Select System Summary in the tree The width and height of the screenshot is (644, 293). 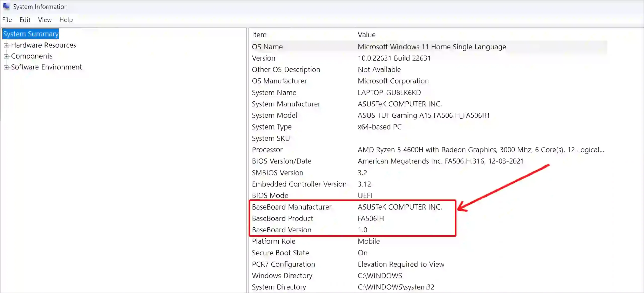coord(31,34)
